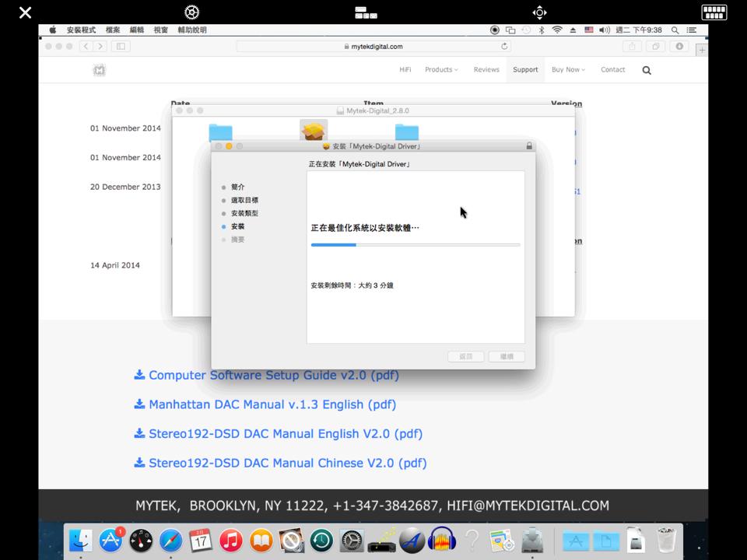The height and width of the screenshot is (560, 747).
Task: Open the 檔案 menu
Action: point(113,30)
